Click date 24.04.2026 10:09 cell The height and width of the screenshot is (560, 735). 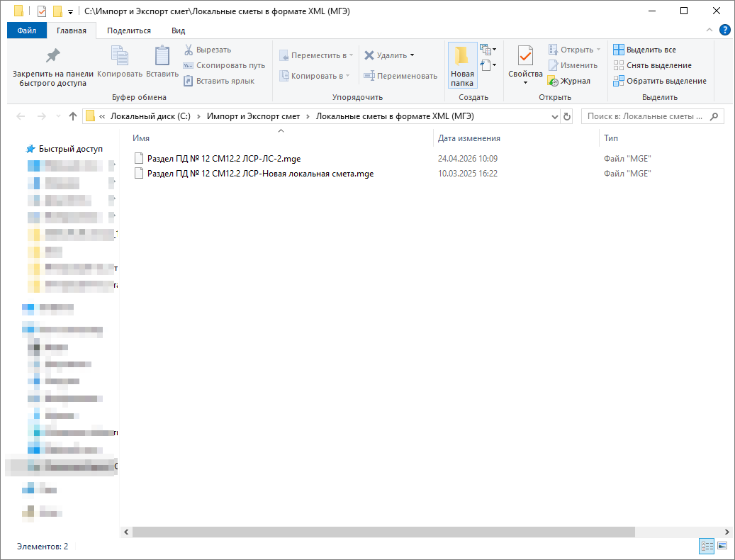tap(468, 159)
